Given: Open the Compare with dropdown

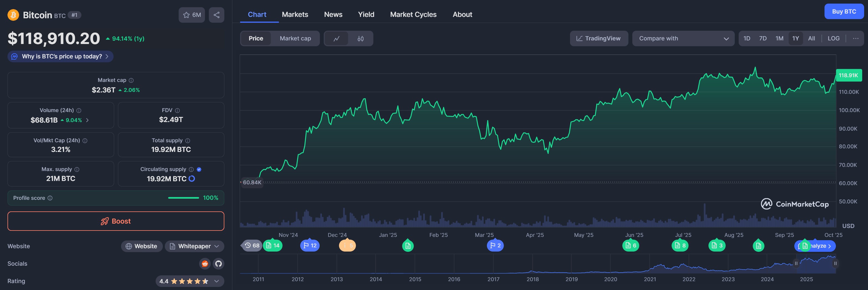Looking at the screenshot, I should pos(683,38).
